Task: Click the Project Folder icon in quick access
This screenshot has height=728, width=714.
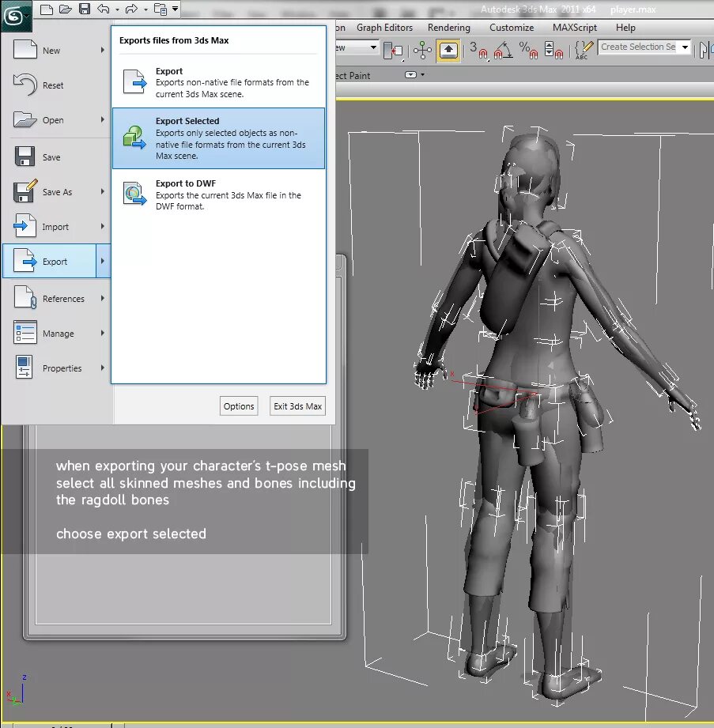Action: (x=161, y=9)
